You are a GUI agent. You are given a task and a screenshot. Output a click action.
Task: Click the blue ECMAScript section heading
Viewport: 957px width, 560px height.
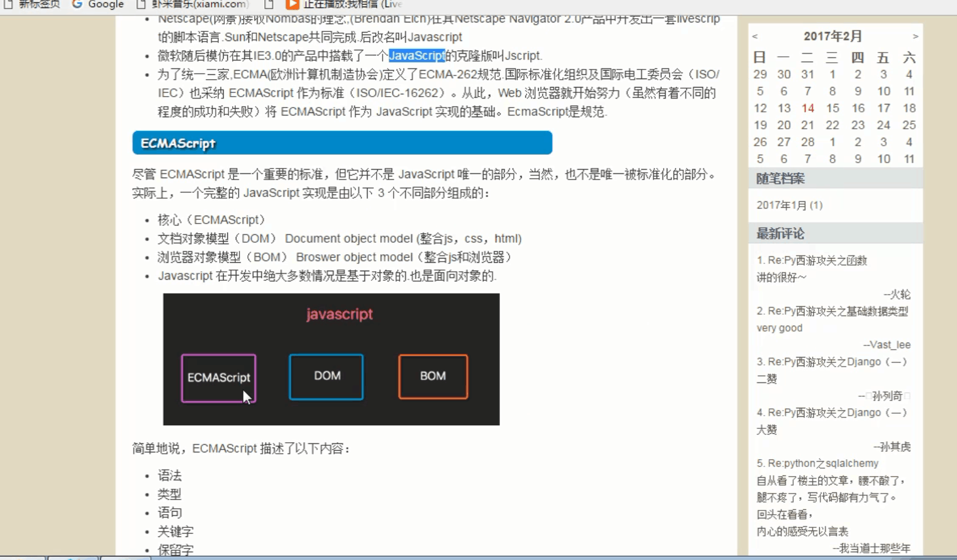[342, 143]
